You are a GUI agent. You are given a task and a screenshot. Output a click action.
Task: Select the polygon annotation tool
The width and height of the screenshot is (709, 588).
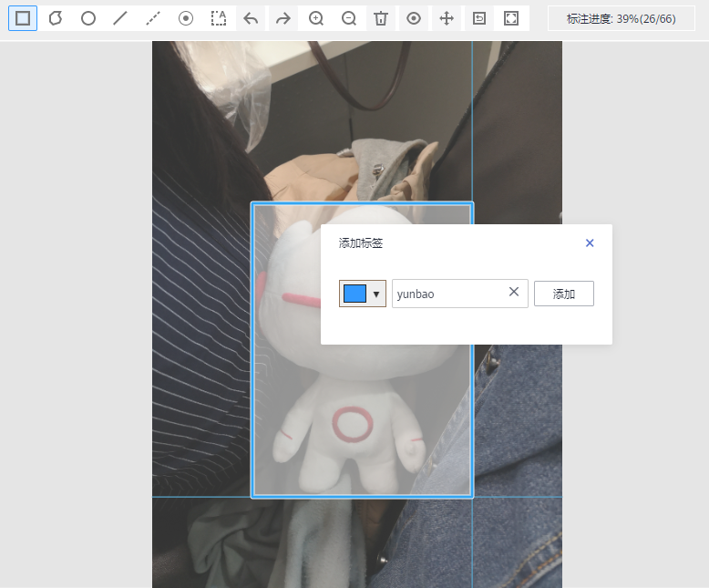pos(56,18)
